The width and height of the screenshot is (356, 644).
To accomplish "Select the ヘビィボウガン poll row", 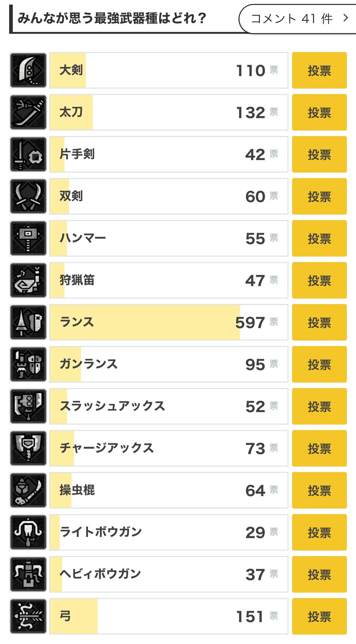I will [x=169, y=574].
